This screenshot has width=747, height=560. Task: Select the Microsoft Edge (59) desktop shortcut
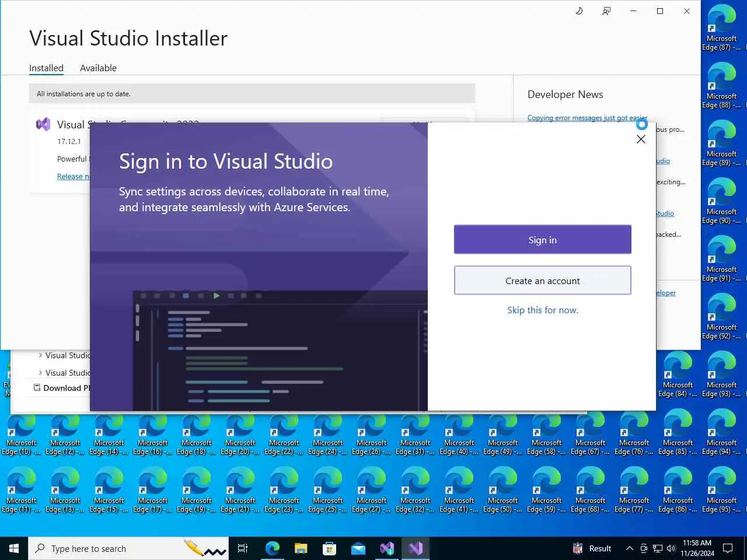click(x=546, y=490)
